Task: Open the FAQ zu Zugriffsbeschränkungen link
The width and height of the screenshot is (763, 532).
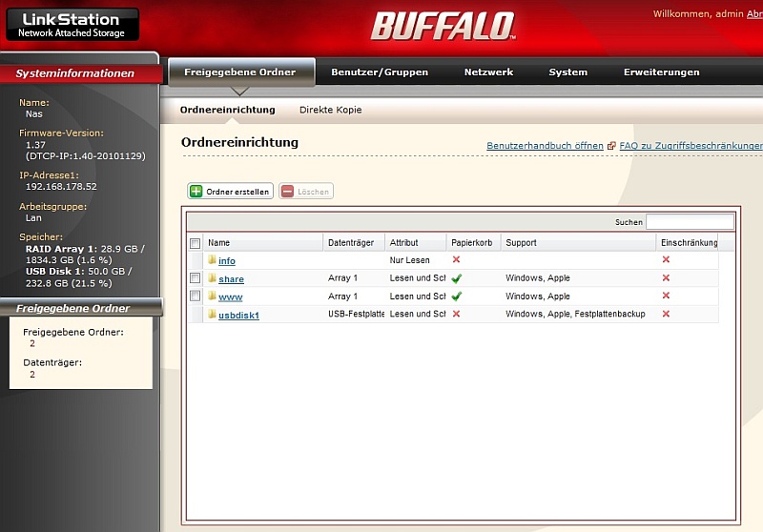Action: [691, 146]
